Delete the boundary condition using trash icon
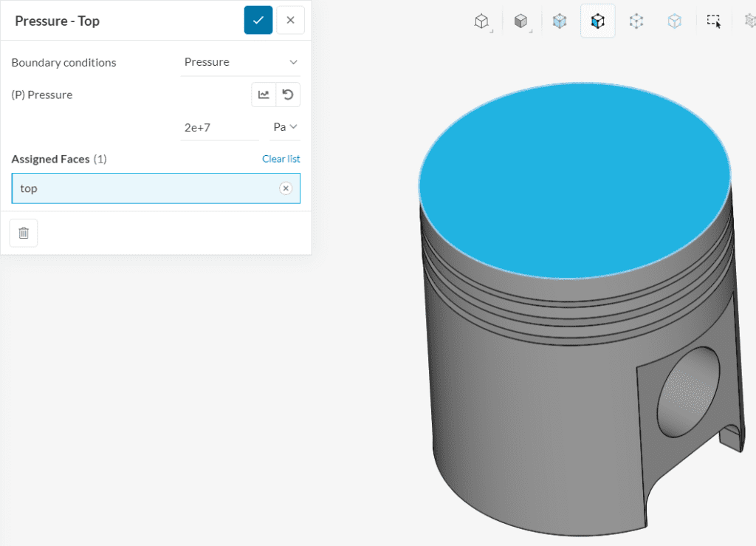Viewport: 756px width, 546px height. pyautogui.click(x=23, y=233)
